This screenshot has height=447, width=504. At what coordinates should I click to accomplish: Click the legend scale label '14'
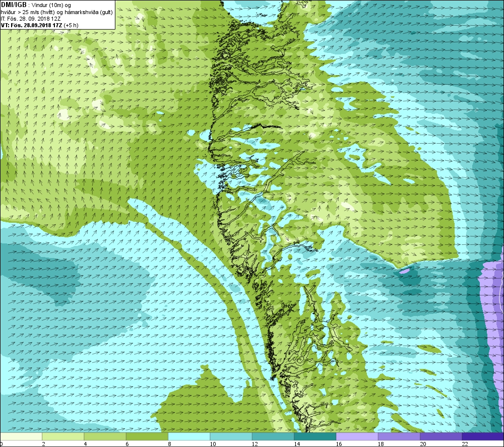tap(297, 444)
